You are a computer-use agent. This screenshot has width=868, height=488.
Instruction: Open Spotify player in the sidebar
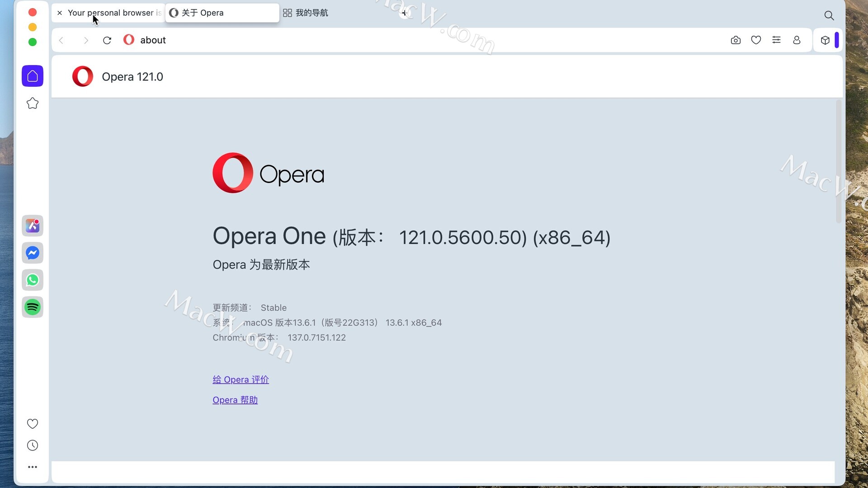[33, 307]
